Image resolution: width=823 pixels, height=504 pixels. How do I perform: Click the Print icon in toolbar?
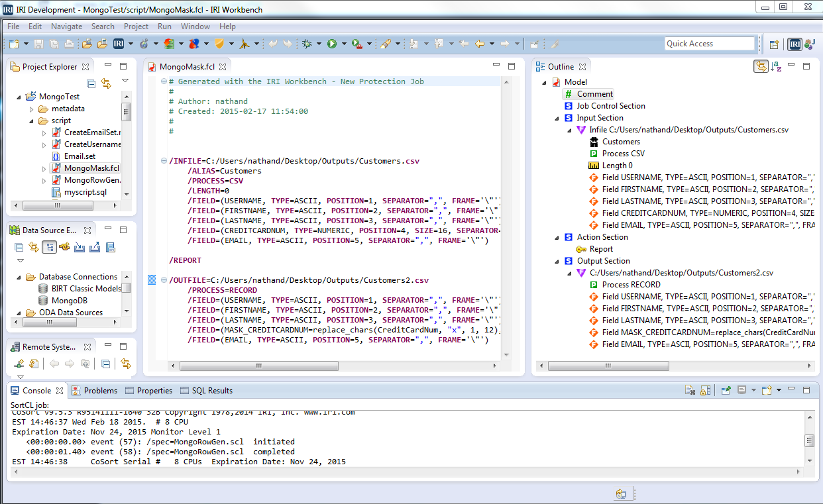[x=70, y=44]
